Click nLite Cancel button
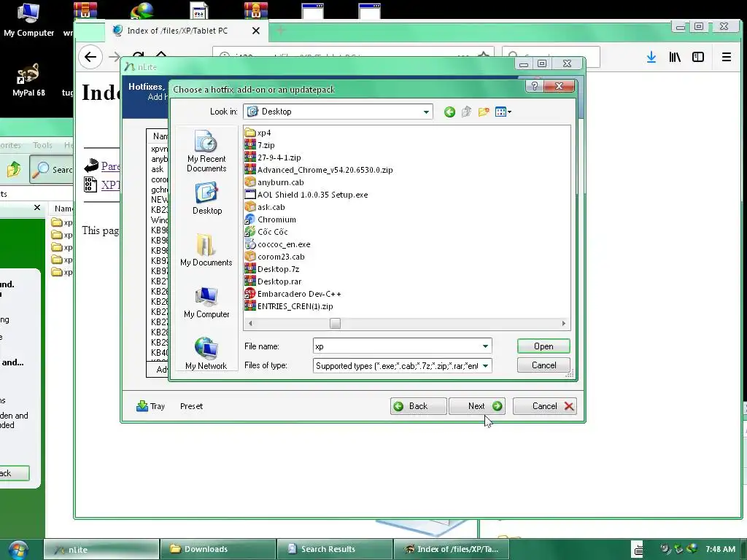The width and height of the screenshot is (747, 560). click(x=544, y=406)
